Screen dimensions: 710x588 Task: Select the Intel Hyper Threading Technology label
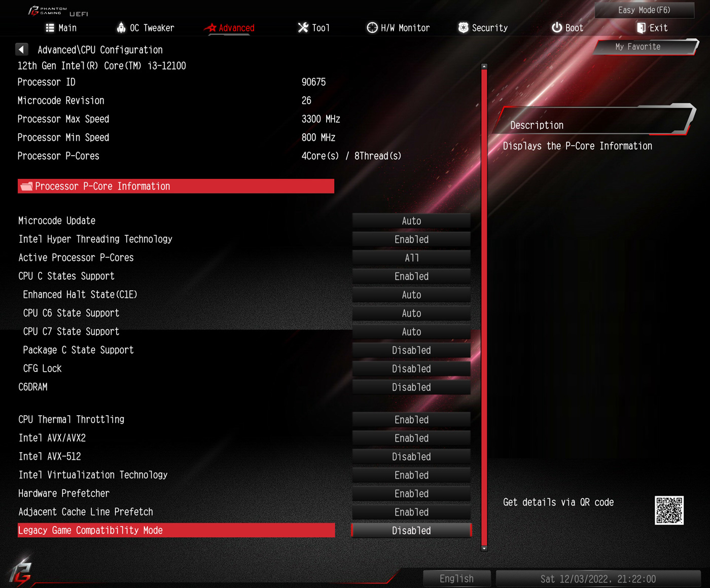point(95,239)
